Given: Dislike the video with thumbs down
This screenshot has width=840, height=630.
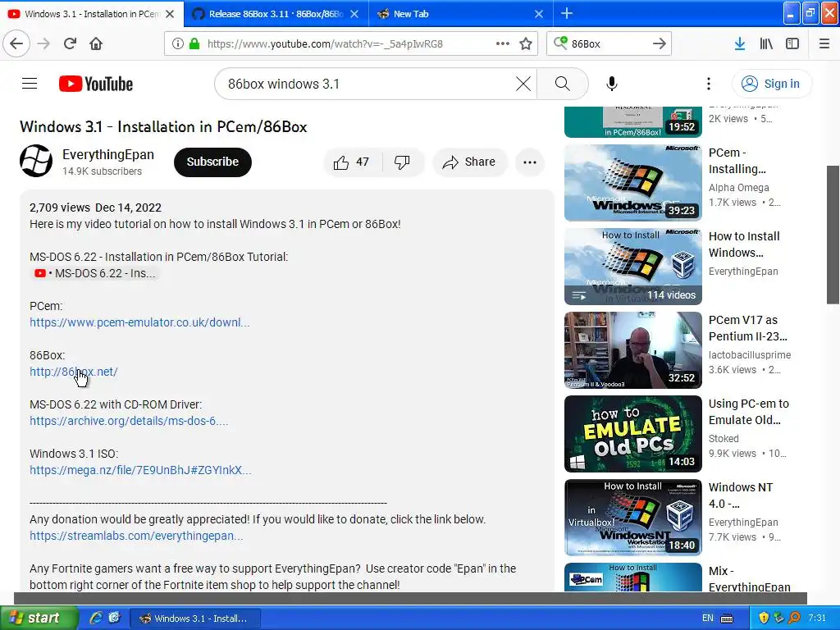Looking at the screenshot, I should coord(402,162).
